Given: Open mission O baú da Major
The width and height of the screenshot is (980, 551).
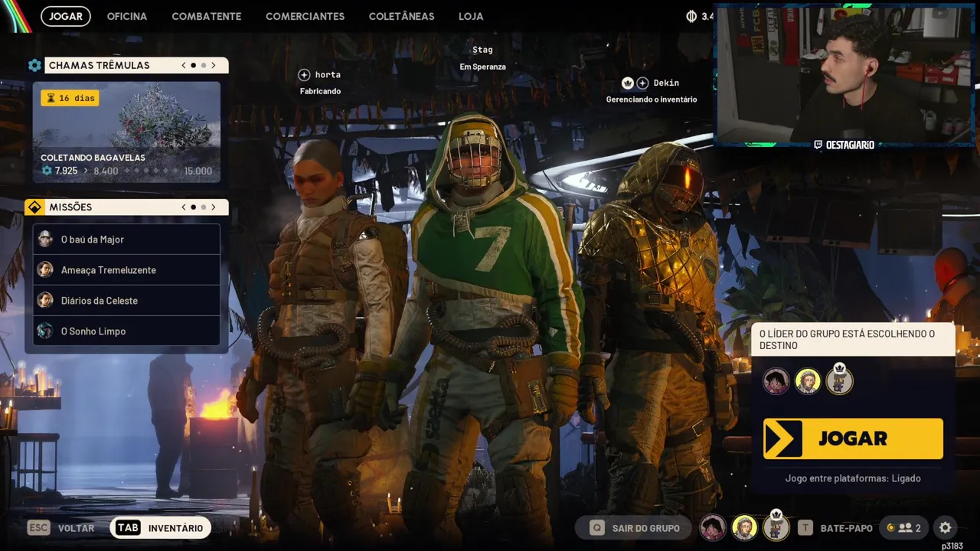Looking at the screenshot, I should pos(126,239).
